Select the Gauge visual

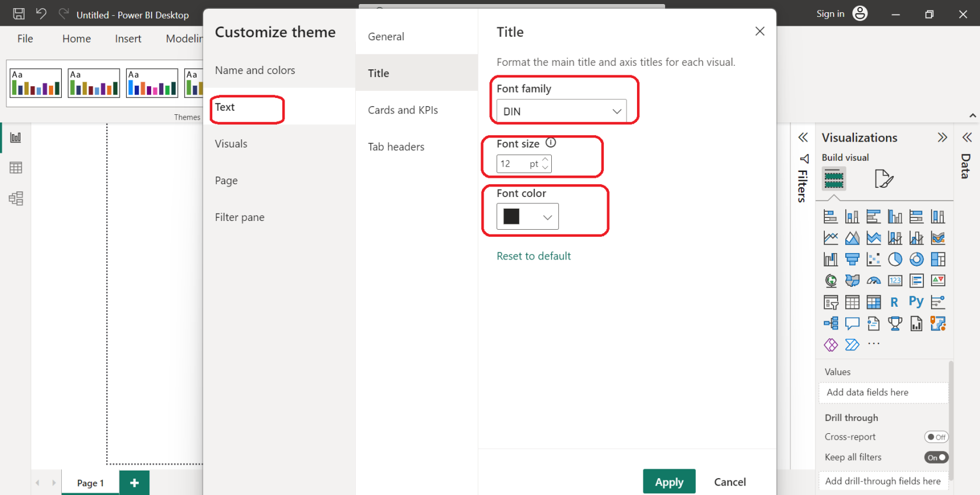tap(874, 281)
